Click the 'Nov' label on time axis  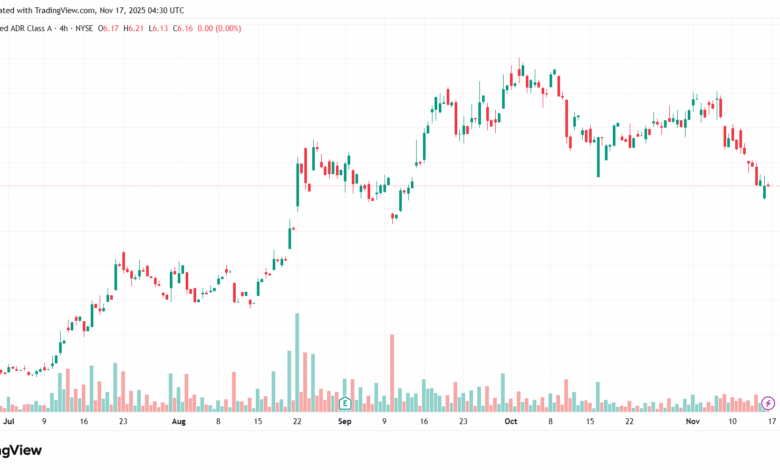(693, 422)
